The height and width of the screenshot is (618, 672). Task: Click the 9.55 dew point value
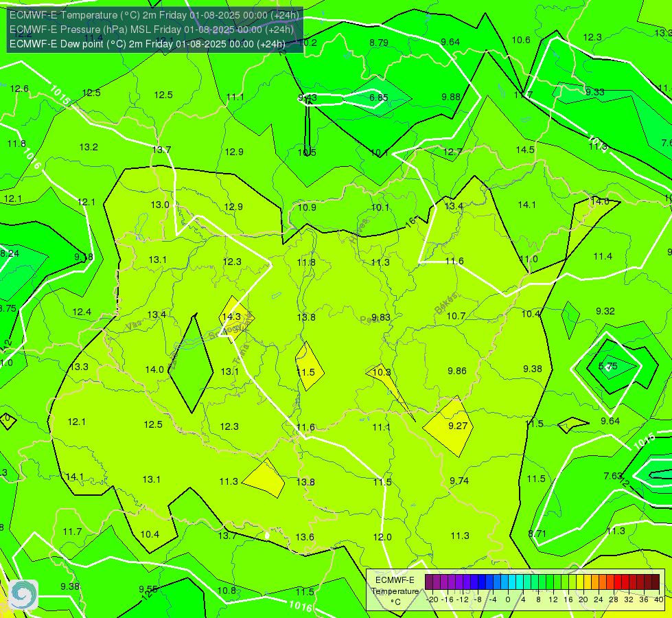[x=148, y=589]
